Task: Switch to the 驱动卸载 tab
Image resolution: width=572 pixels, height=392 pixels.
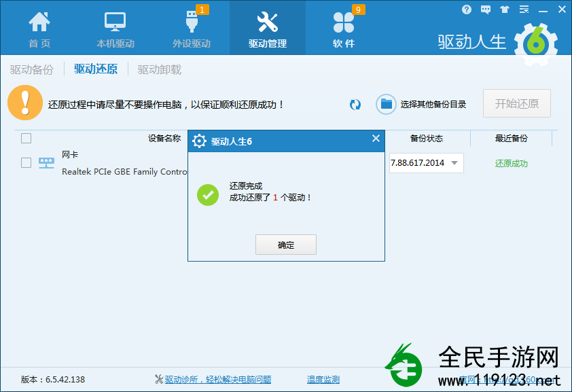Action: coord(158,69)
